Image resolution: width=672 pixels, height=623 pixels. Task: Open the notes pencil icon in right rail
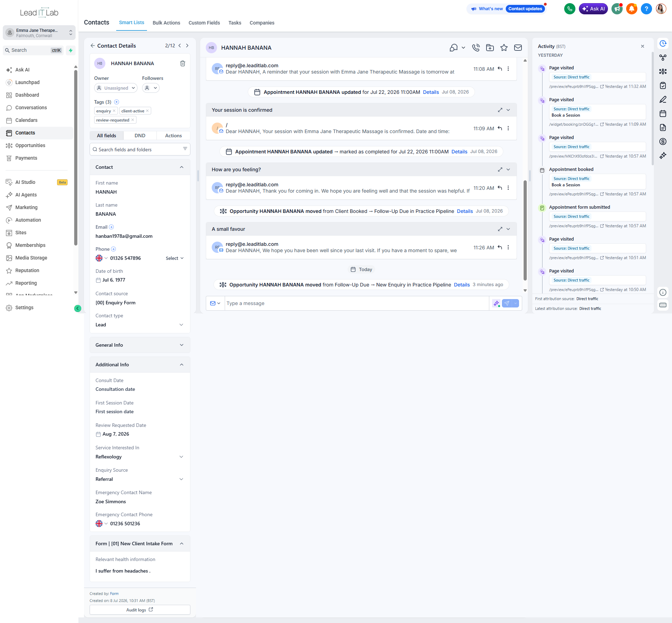coord(663,99)
